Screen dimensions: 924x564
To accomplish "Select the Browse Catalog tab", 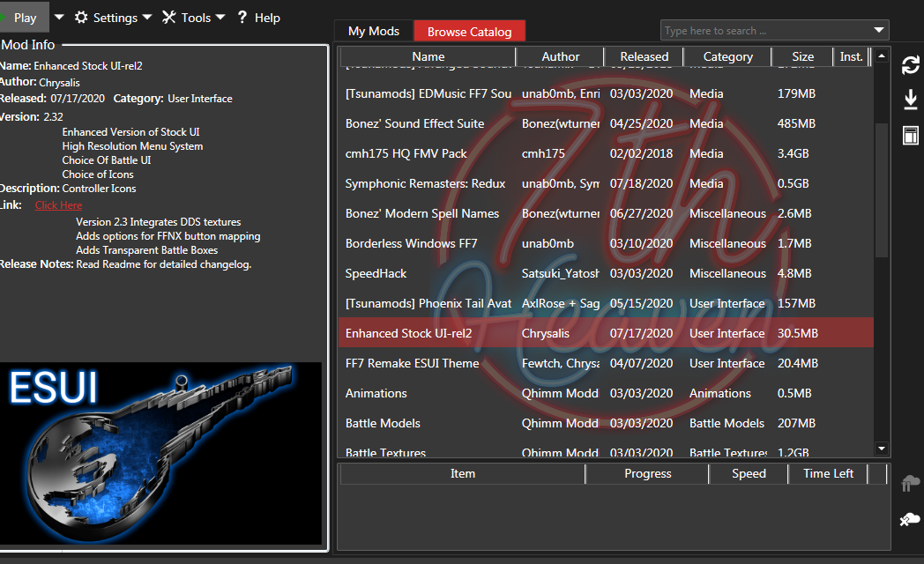I will click(470, 32).
